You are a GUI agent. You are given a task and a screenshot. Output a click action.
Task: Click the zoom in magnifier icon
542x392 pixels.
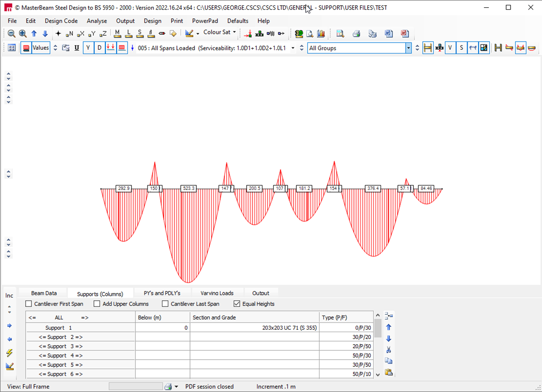tap(23, 33)
